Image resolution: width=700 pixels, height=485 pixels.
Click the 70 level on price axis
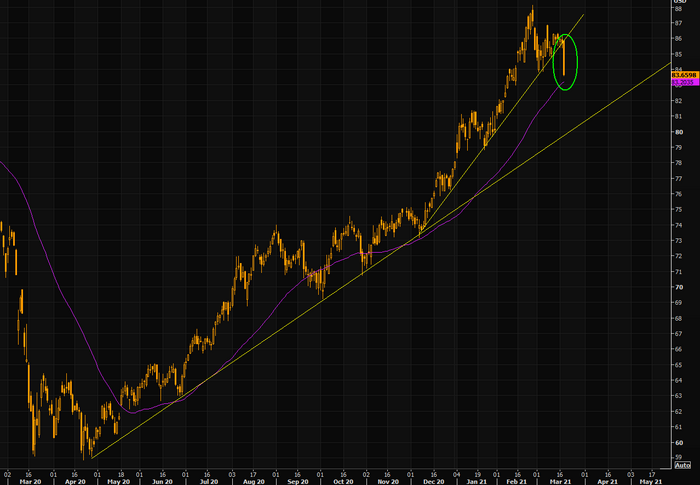678,287
